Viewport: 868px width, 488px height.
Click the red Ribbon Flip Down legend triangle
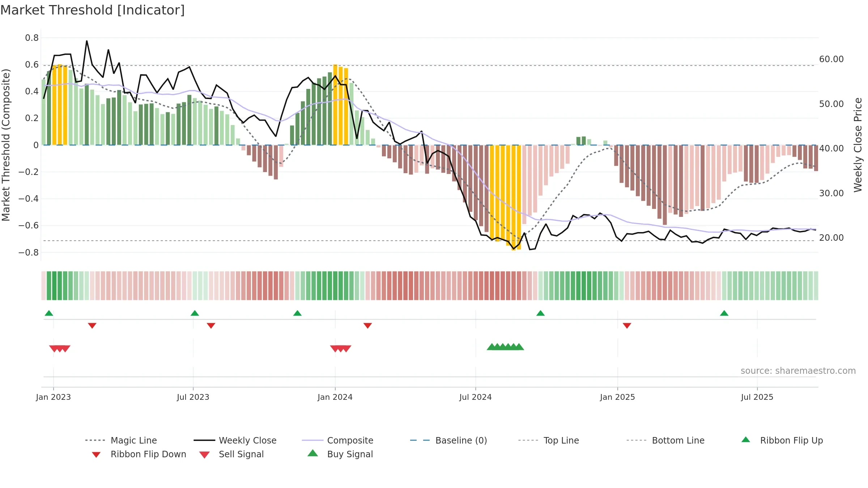pyautogui.click(x=96, y=455)
